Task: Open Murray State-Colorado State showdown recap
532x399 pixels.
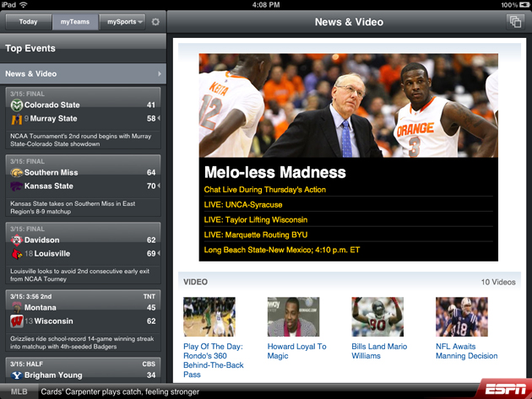Action: (x=81, y=140)
